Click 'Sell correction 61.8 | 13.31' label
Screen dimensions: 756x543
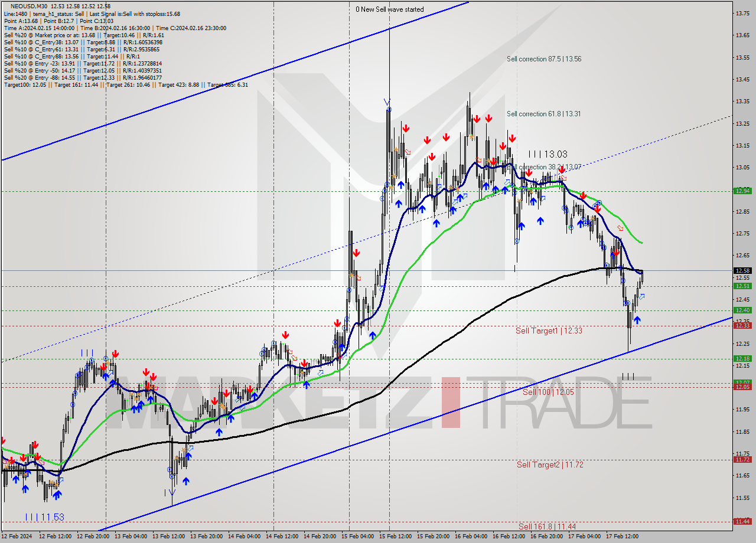coord(544,114)
